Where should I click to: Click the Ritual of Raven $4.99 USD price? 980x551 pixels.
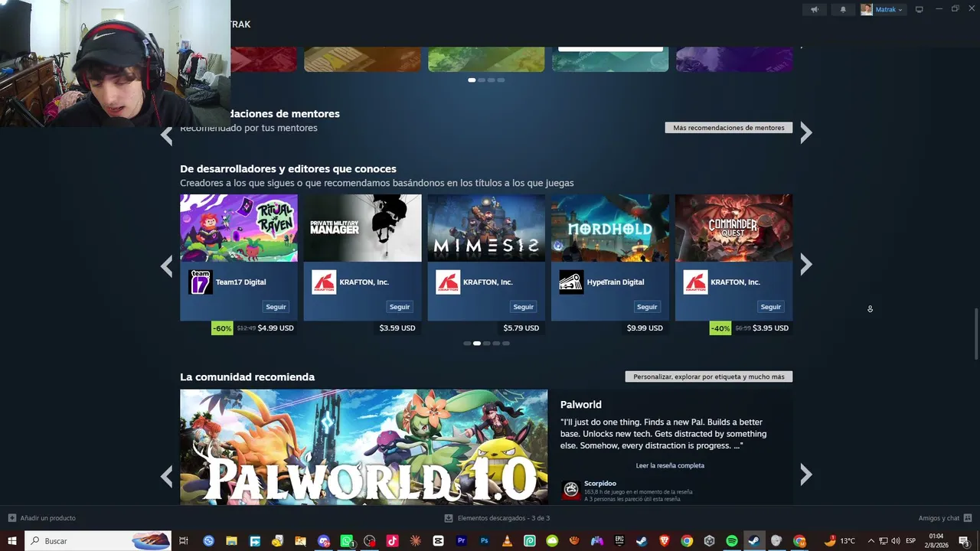[x=276, y=328]
